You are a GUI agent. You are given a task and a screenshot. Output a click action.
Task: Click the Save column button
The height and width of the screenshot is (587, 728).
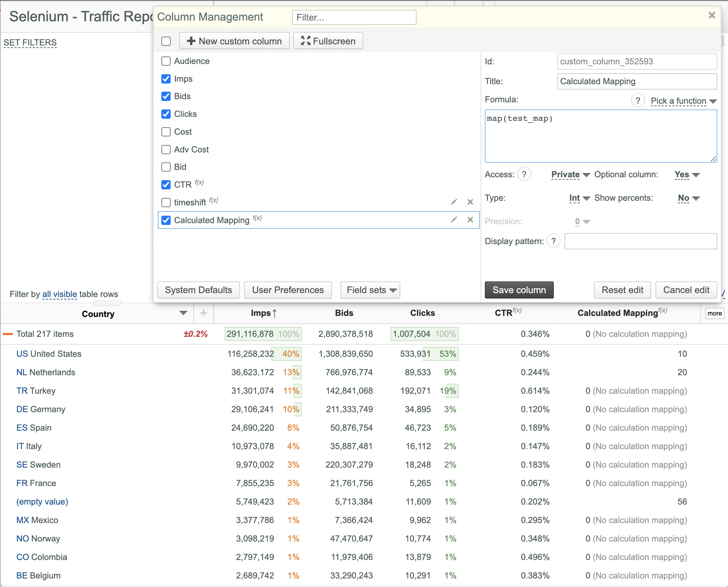tap(519, 290)
